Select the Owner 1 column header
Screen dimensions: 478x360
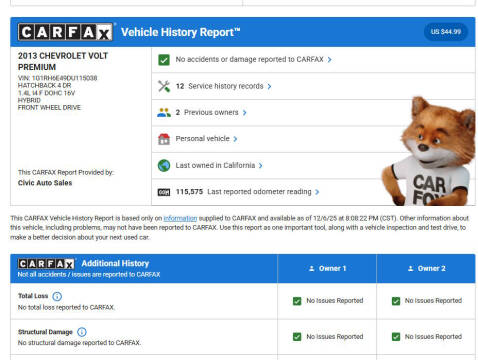(327, 269)
